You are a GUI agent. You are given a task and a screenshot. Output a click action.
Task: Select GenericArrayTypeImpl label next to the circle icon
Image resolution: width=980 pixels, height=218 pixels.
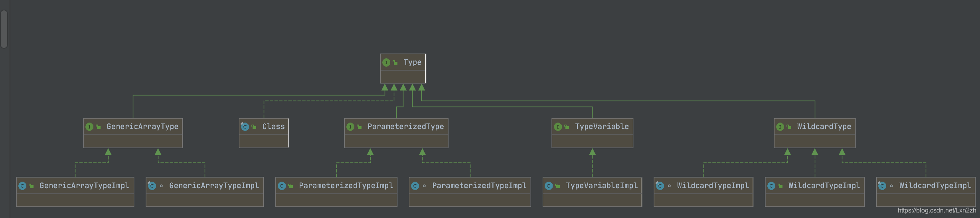214,186
